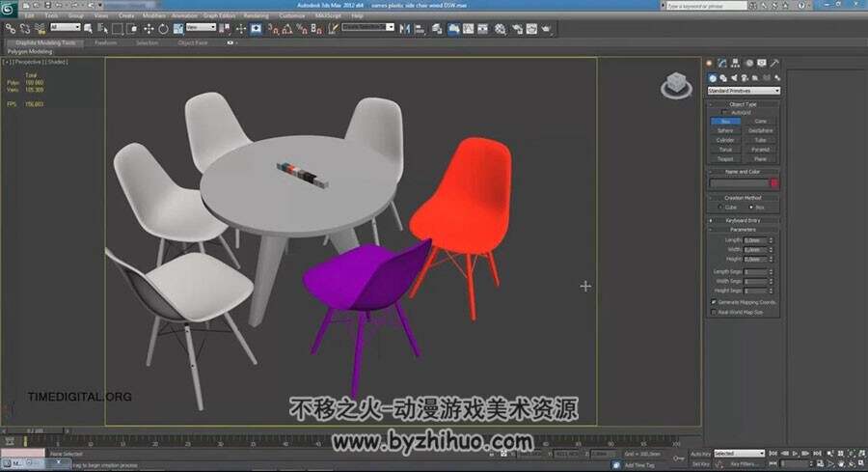
Task: Click the ViewCube in the viewport
Action: 676,85
